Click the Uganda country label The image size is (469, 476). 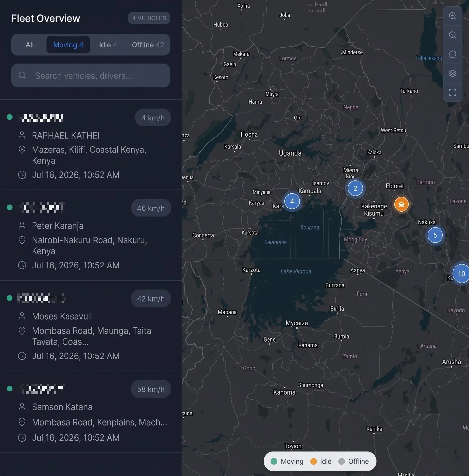pyautogui.click(x=290, y=153)
